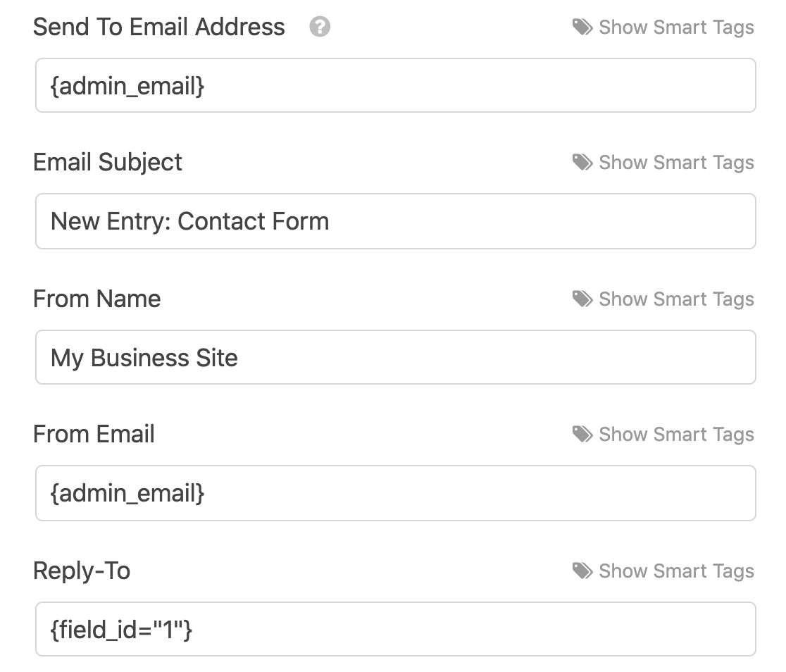
Task: Click the From Name input showing My Business Site
Action: click(394, 357)
